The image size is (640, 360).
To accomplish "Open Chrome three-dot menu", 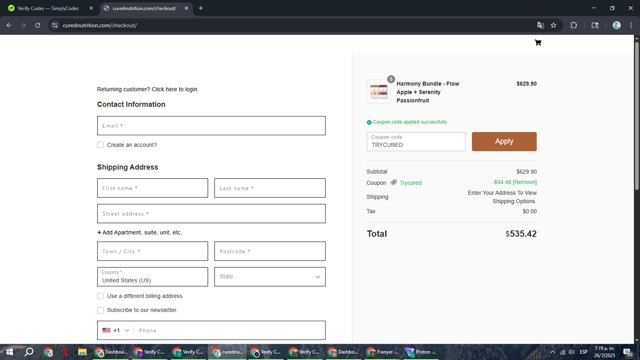I will [631, 25].
